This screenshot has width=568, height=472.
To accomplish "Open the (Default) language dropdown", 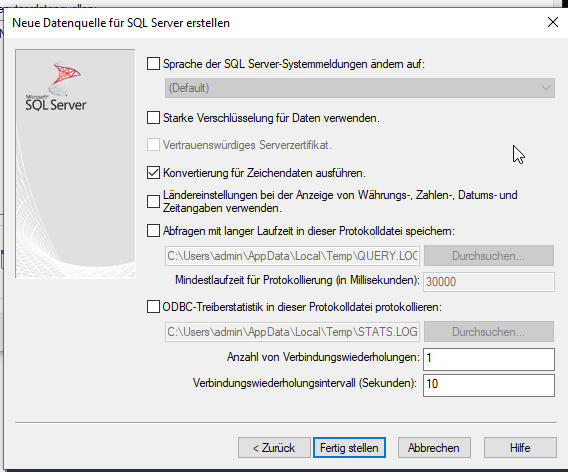I will (359, 88).
